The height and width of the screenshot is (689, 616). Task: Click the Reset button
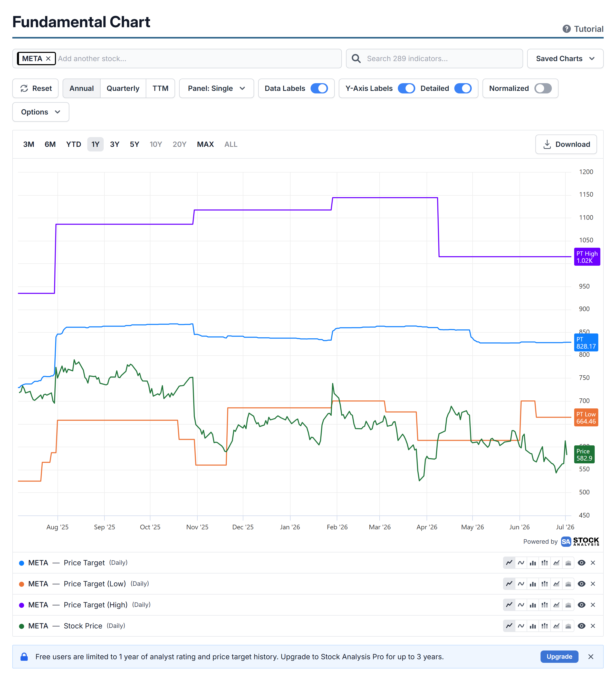click(35, 88)
